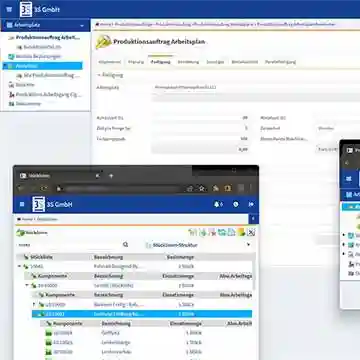Open a new browser tab with the plus button
Screen dimensions: 360x360
pyautogui.click(x=111, y=176)
